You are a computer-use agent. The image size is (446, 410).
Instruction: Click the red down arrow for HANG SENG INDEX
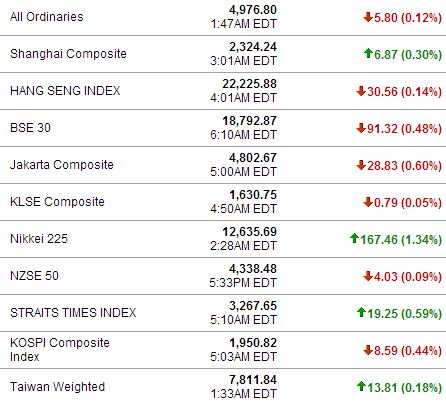tap(361, 91)
